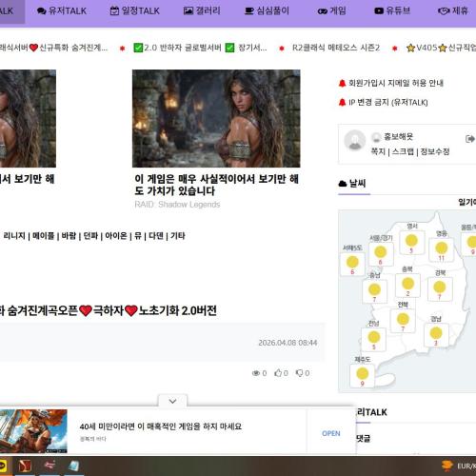The image size is (476, 476).
Task: Click the OPEN button on the bottom ad
Action: pos(331,433)
